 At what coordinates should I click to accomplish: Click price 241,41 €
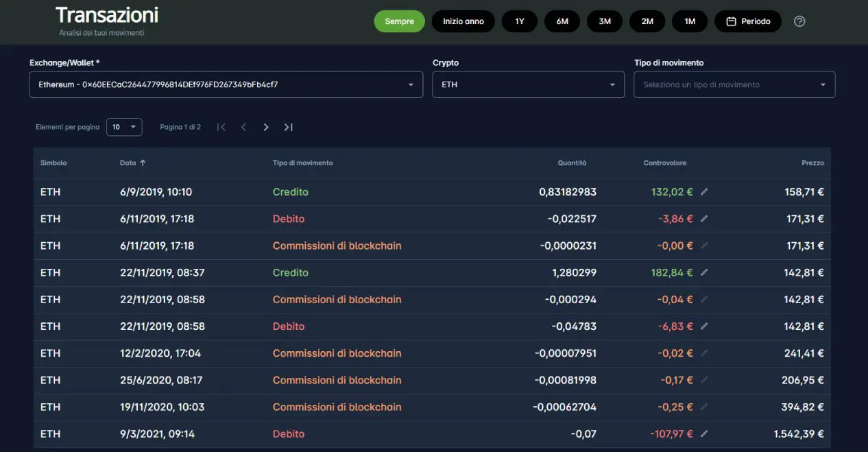point(804,353)
